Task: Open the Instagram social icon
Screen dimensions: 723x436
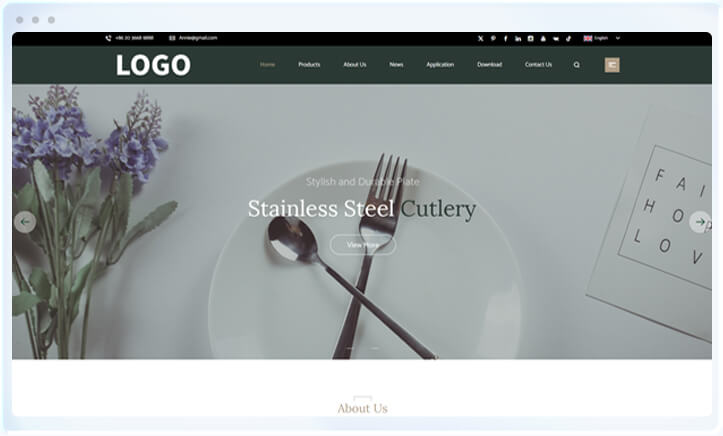Action: [530, 39]
